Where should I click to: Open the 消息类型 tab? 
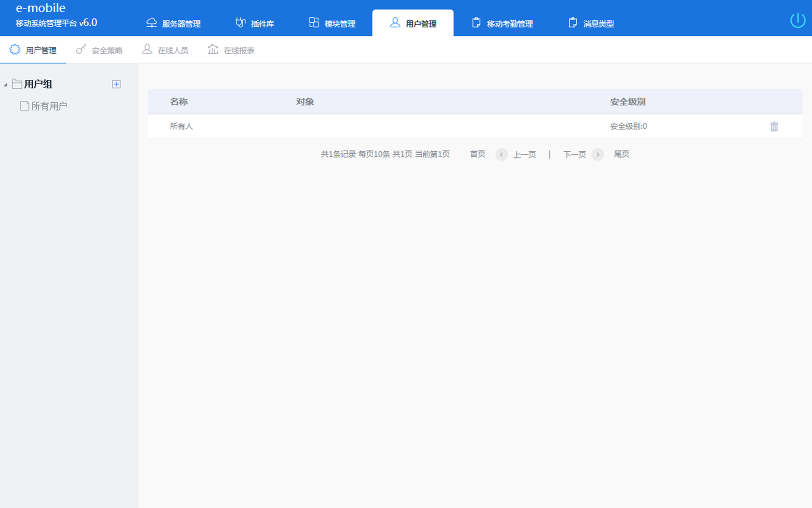tap(591, 23)
